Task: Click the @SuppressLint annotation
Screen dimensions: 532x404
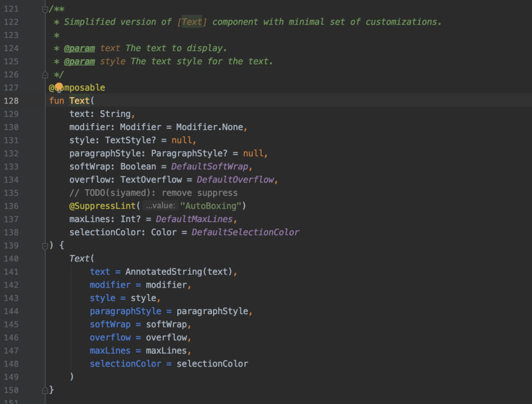Action: coord(102,206)
